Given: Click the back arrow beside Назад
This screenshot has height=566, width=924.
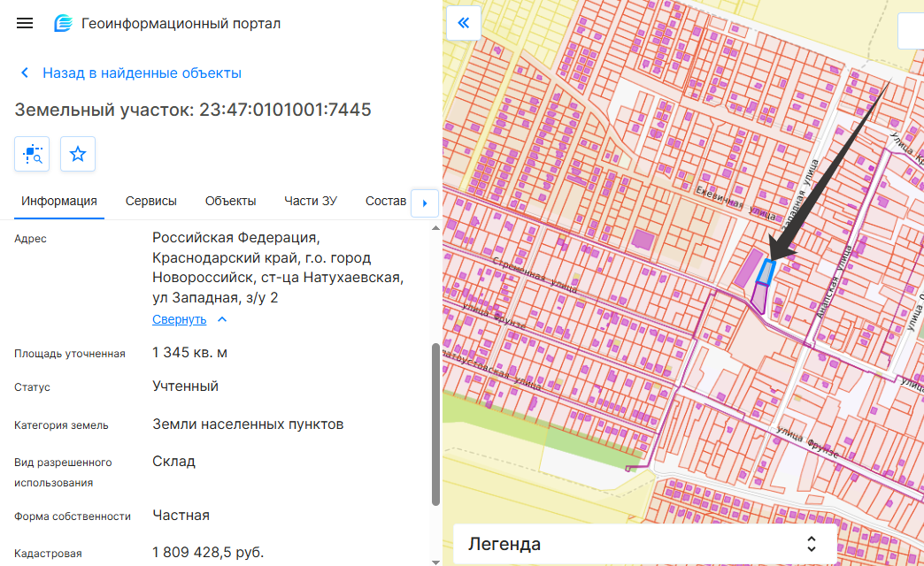Looking at the screenshot, I should click(25, 73).
